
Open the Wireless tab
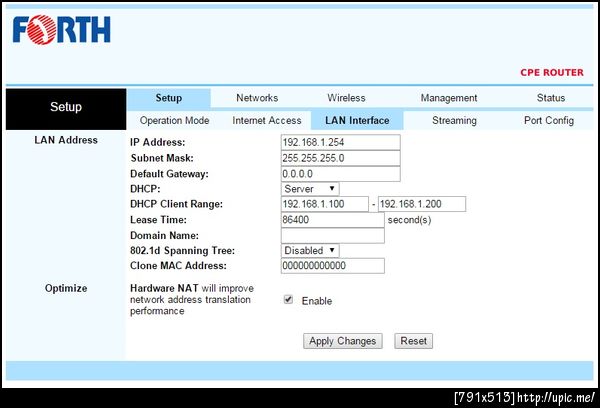(x=346, y=98)
